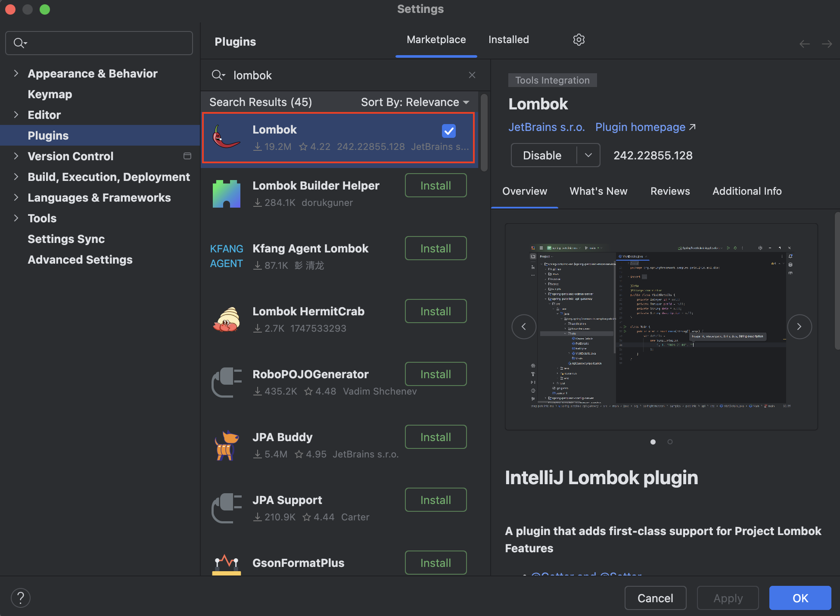Click the Lombok Builder Helper icon
Screen dimensions: 840x616
point(227,194)
